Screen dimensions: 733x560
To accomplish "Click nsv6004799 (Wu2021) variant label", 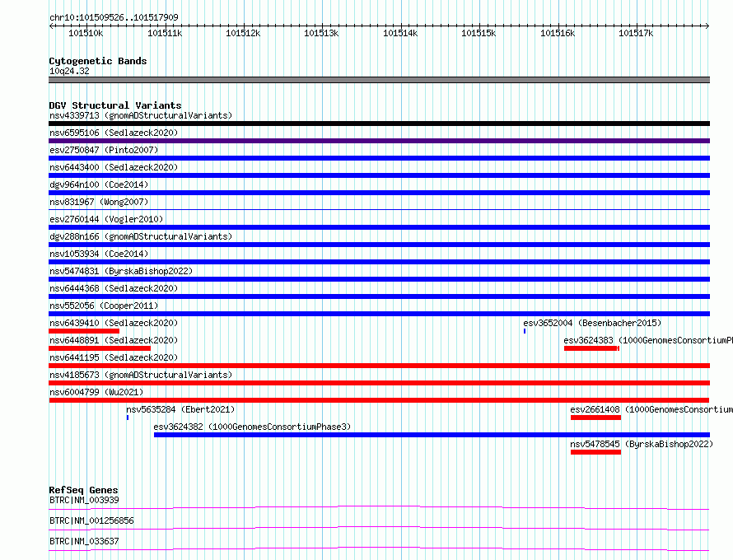I will point(96,392).
